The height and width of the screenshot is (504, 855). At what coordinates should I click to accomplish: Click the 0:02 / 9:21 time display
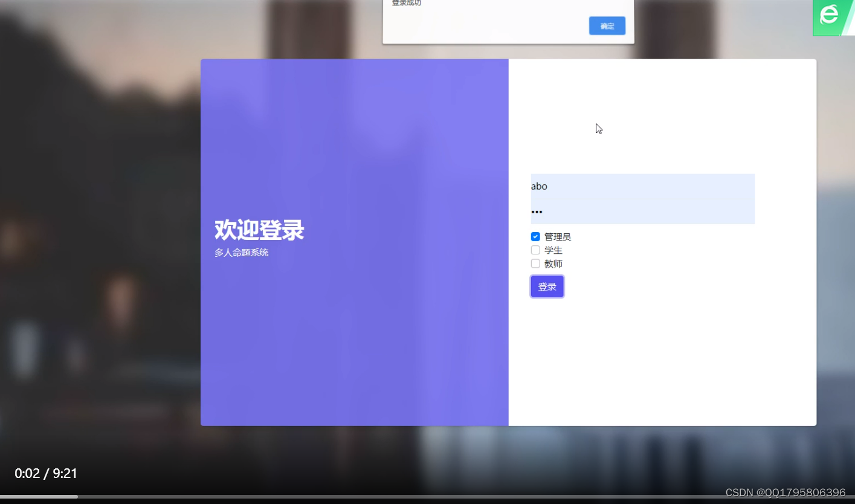46,474
